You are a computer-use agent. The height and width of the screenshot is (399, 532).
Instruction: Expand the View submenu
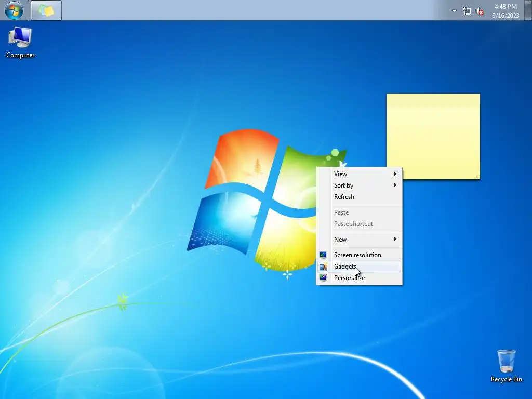360,174
